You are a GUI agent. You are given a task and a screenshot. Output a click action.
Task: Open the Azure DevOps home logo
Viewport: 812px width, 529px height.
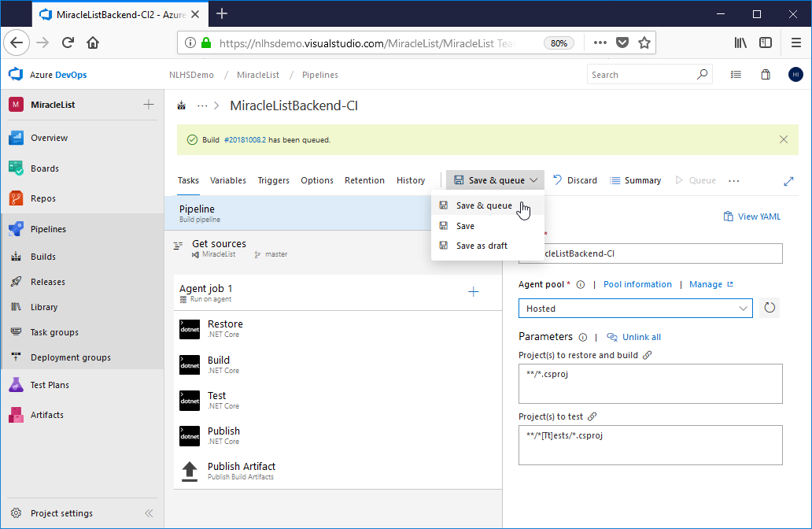(x=16, y=75)
